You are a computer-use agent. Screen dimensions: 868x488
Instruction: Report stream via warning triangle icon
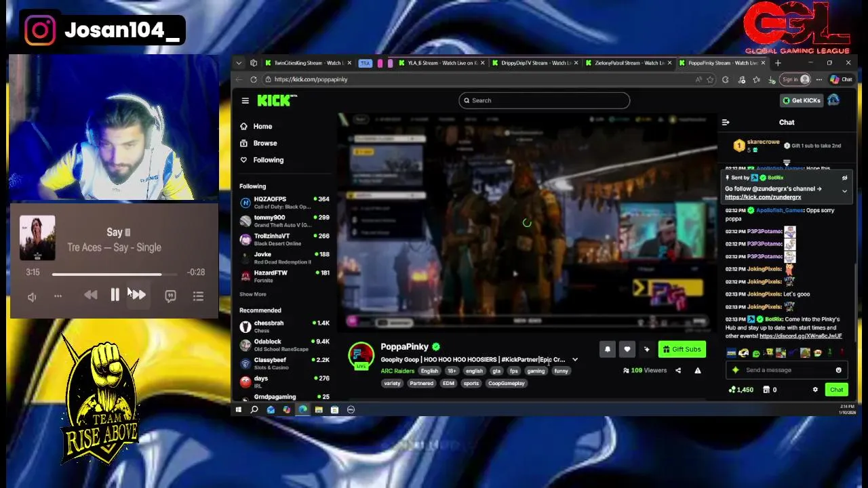pyautogui.click(x=698, y=371)
